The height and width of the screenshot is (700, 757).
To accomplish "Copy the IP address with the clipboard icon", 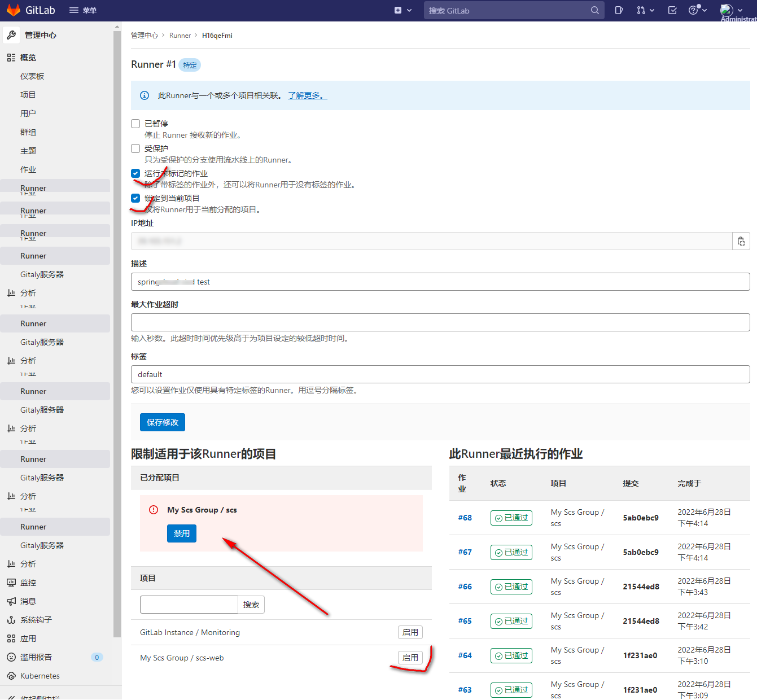I will click(741, 241).
